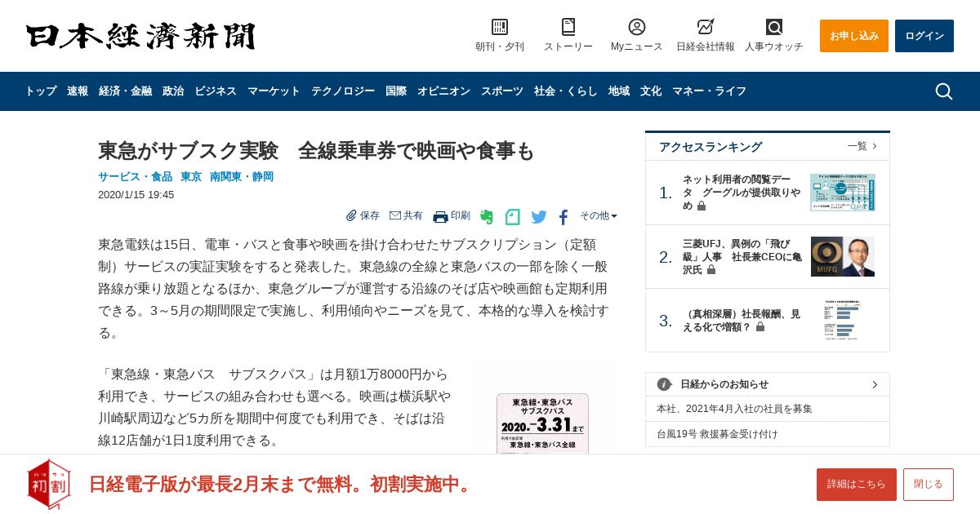Click the 日本経済新聞 logo
Viewport: 980px width, 514px height.
(x=140, y=36)
